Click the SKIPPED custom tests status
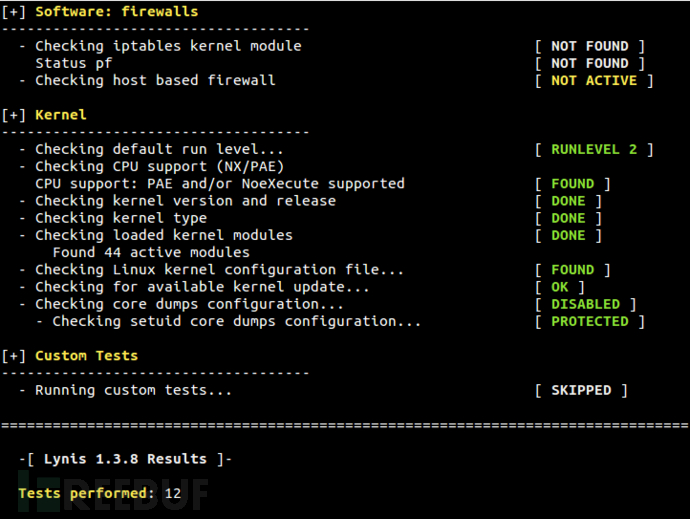Image resolution: width=690 pixels, height=519 pixels. (580, 390)
